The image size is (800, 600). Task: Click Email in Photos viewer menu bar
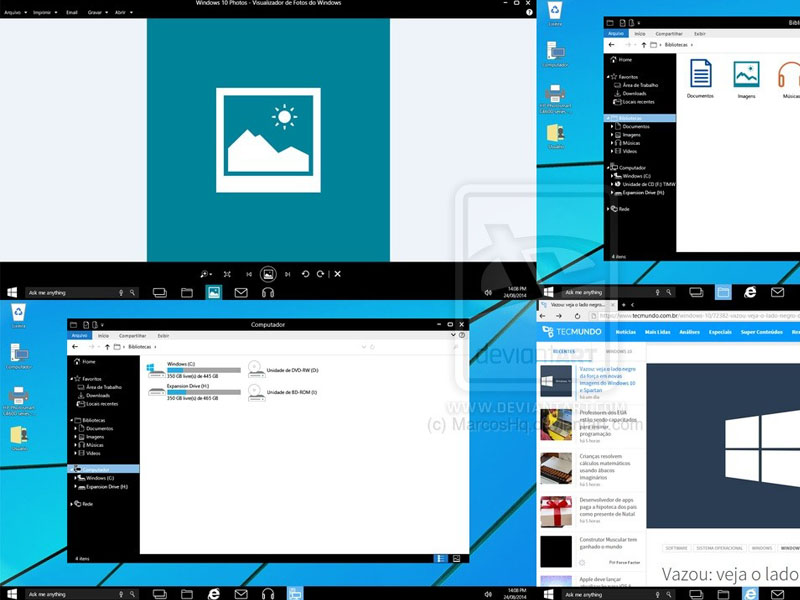point(71,12)
